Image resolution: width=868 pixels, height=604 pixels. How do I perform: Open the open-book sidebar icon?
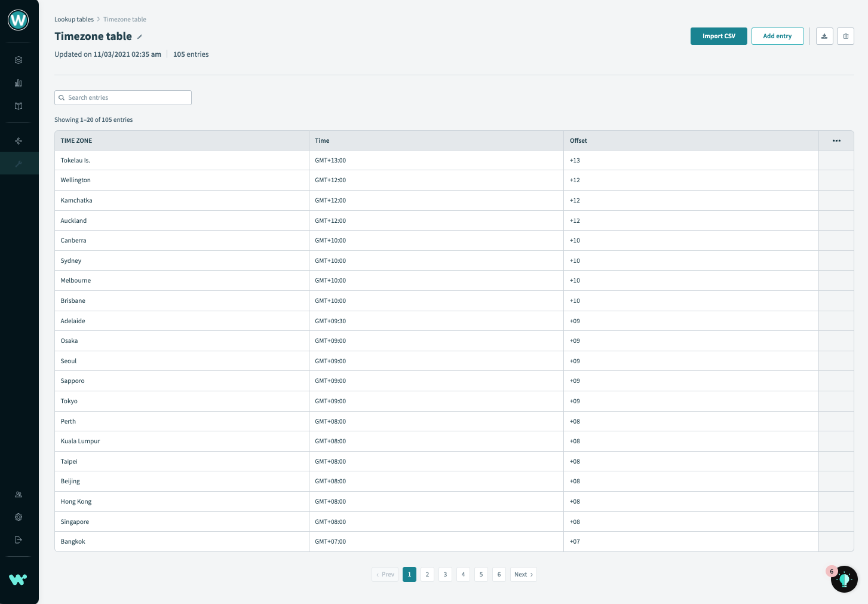[19, 106]
